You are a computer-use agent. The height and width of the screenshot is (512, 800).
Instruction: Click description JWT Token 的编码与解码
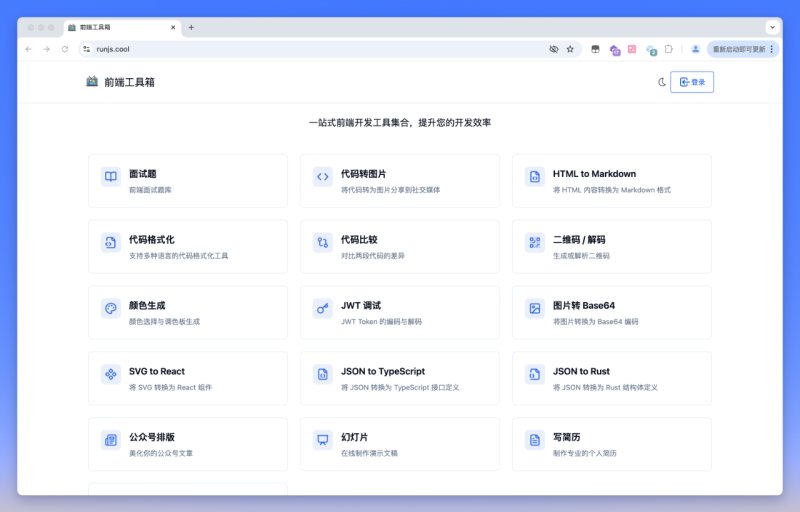(381, 321)
